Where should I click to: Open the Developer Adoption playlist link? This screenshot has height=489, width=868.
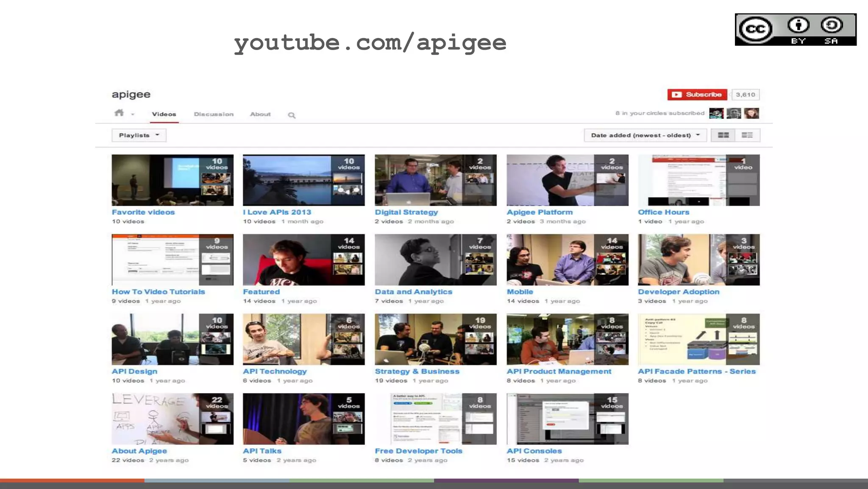point(679,292)
